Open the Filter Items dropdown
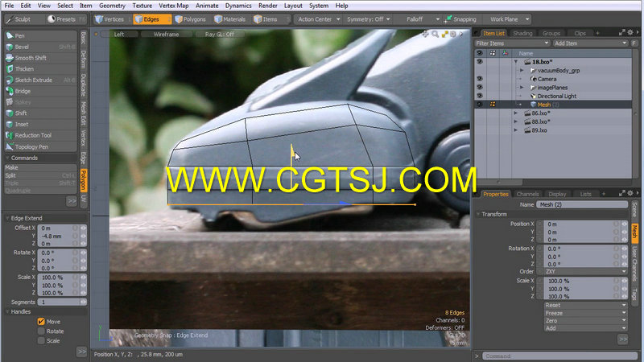This screenshot has width=644, height=362. tap(512, 43)
